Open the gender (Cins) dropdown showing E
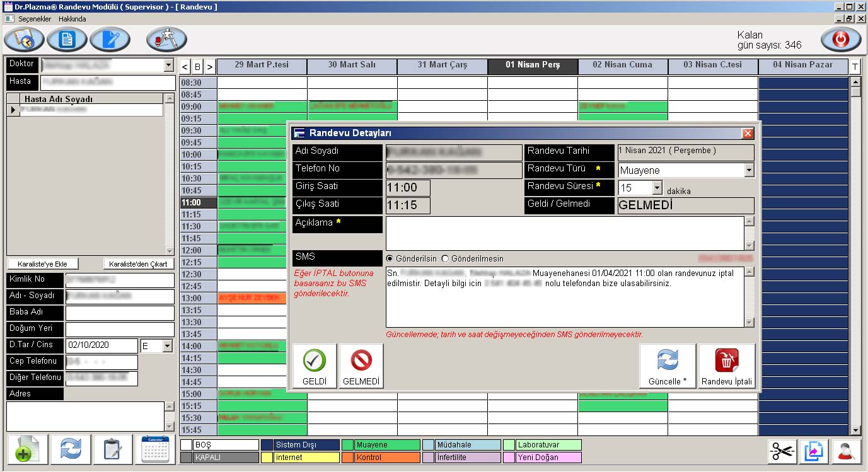The width and height of the screenshot is (868, 472). tap(167, 346)
